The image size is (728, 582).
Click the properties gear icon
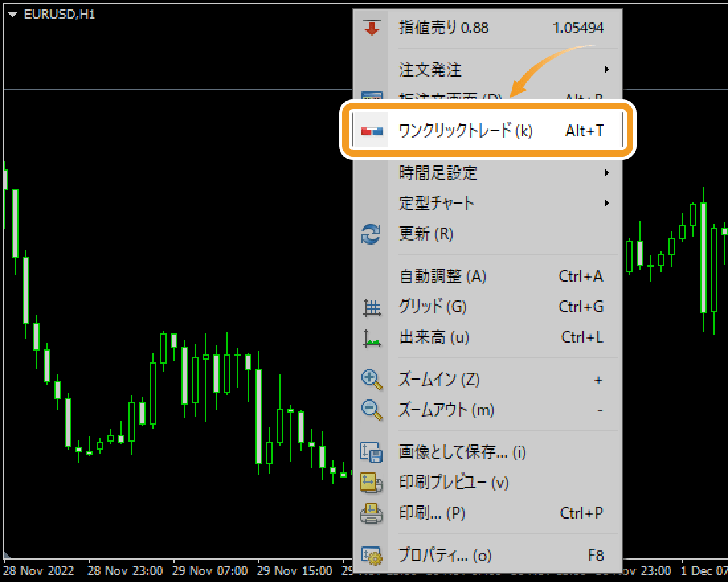[371, 556]
